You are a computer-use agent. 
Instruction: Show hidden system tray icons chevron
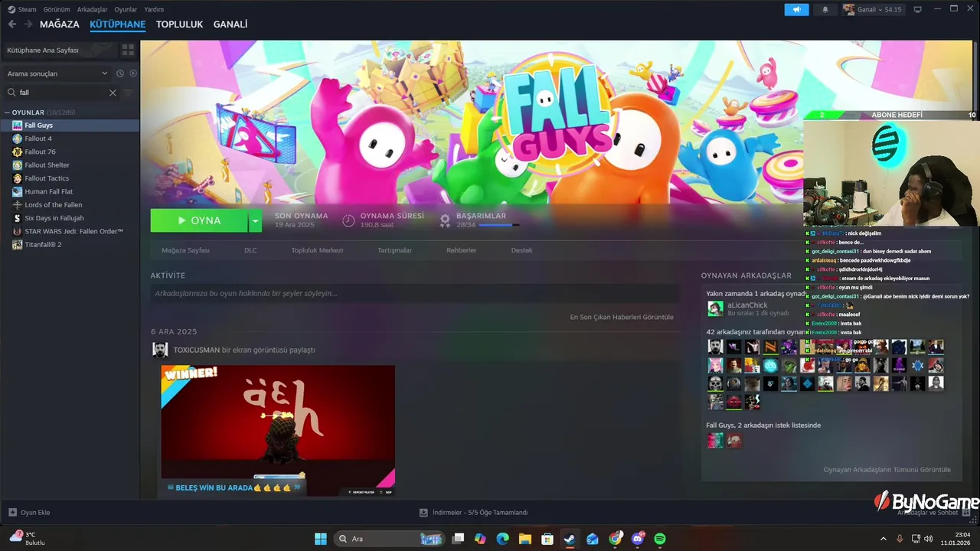884,539
